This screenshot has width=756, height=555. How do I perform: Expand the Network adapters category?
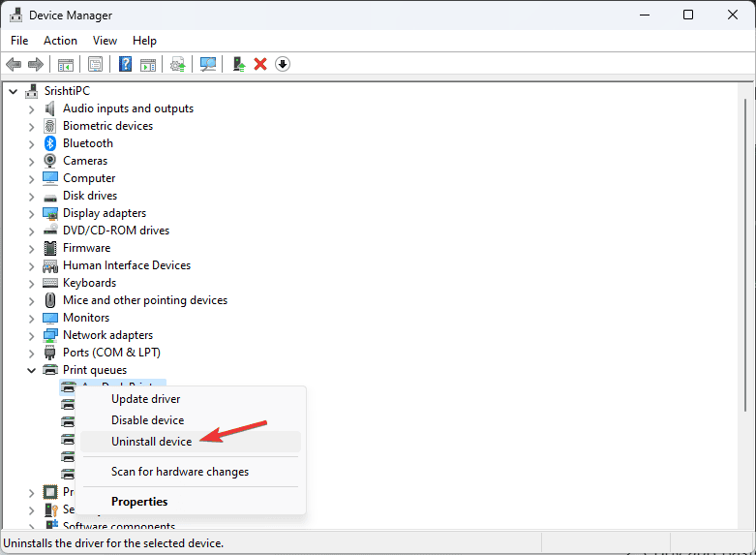pos(32,336)
